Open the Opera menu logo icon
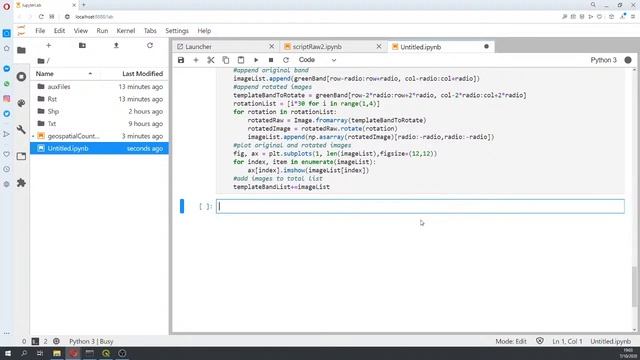640x360 pixels. coord(6,6)
